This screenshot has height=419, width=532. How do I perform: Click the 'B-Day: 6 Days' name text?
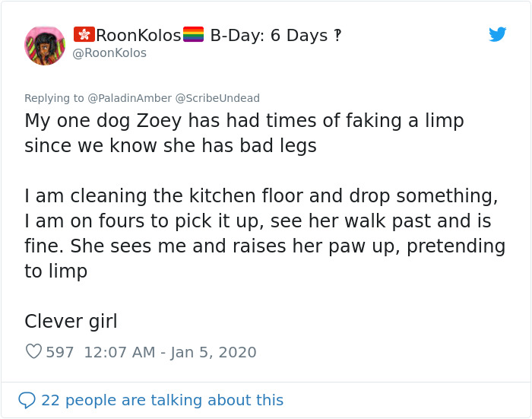pos(268,36)
